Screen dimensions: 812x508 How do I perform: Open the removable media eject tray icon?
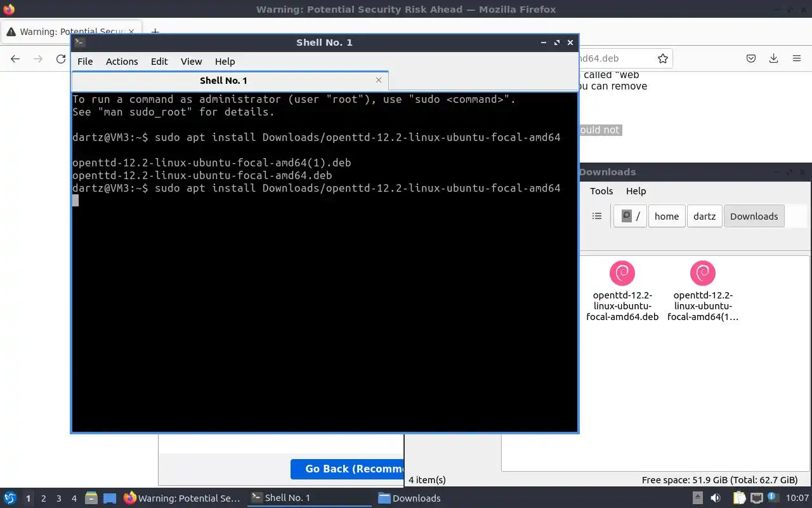(698, 498)
